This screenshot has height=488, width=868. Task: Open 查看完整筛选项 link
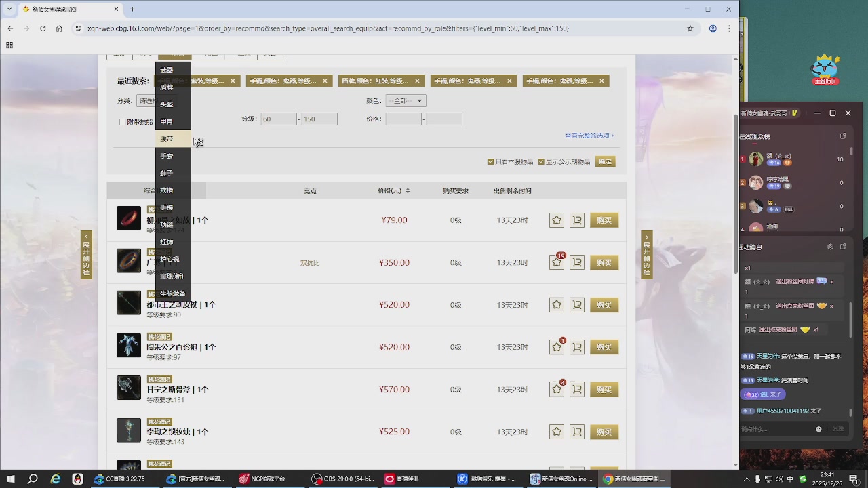(589, 136)
